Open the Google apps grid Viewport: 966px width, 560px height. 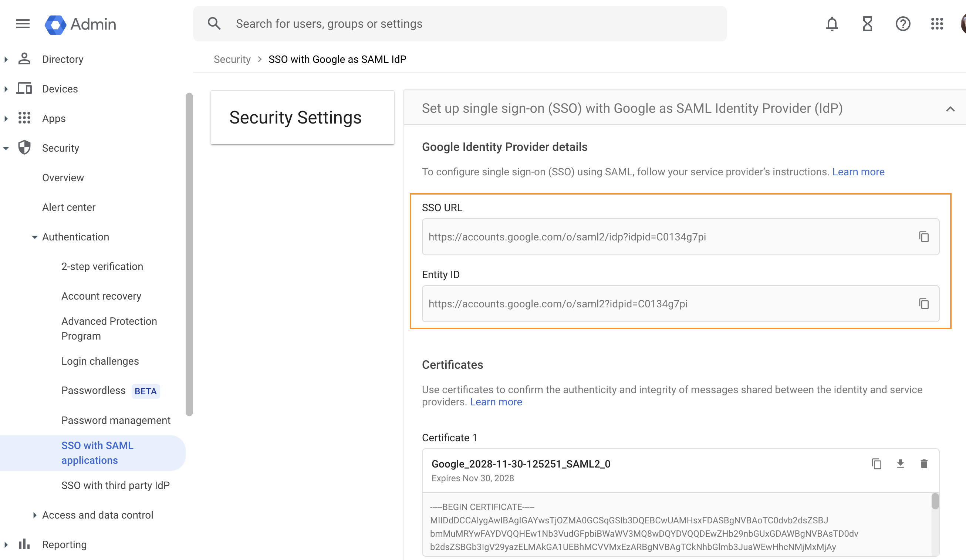click(936, 24)
